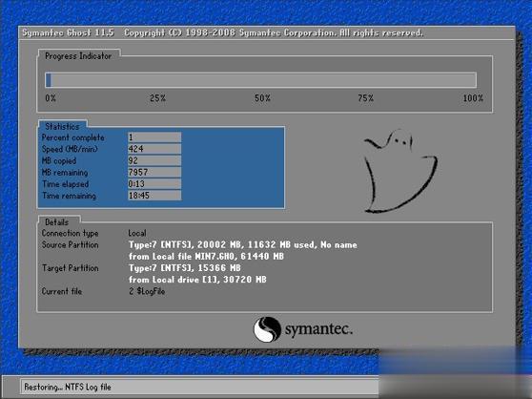Click the symantec brand wordmark
The width and height of the screenshot is (532, 399).
pyautogui.click(x=319, y=329)
